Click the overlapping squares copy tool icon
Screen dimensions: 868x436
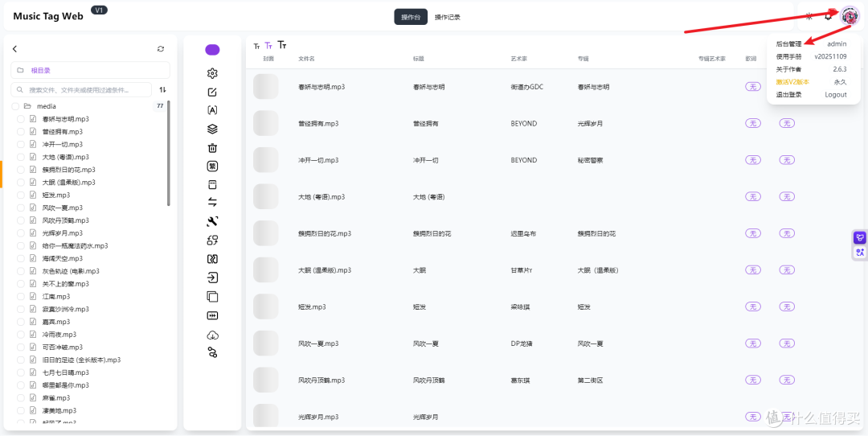(212, 296)
